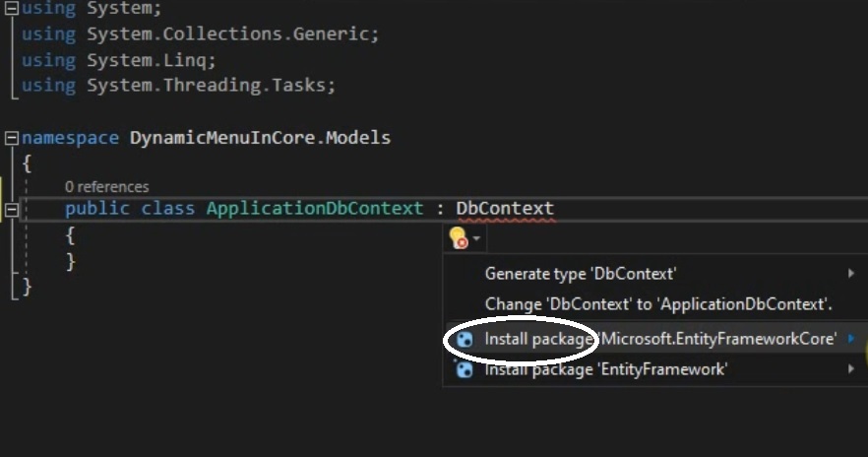Click the NuGet icon beside EntityFramework package
This screenshot has width=868, height=457.
pos(464,369)
